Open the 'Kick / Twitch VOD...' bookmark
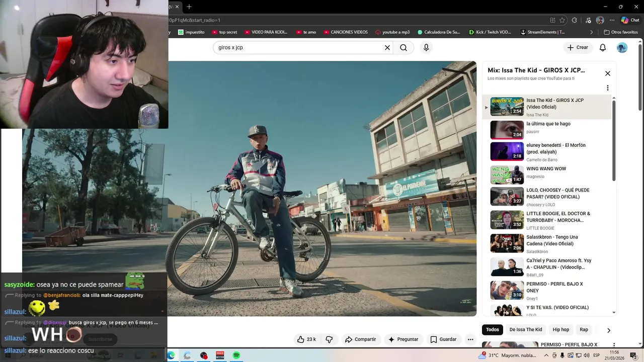Image resolution: width=644 pixels, height=362 pixels. click(x=490, y=32)
